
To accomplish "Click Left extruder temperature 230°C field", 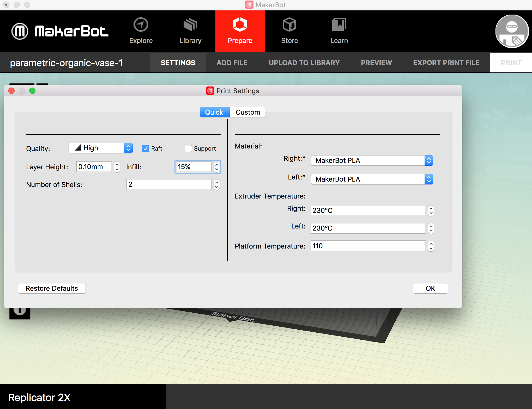I will click(368, 228).
